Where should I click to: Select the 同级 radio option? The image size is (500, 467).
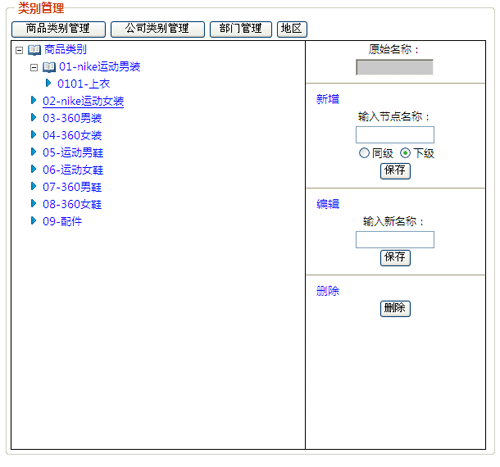pyautogui.click(x=364, y=153)
